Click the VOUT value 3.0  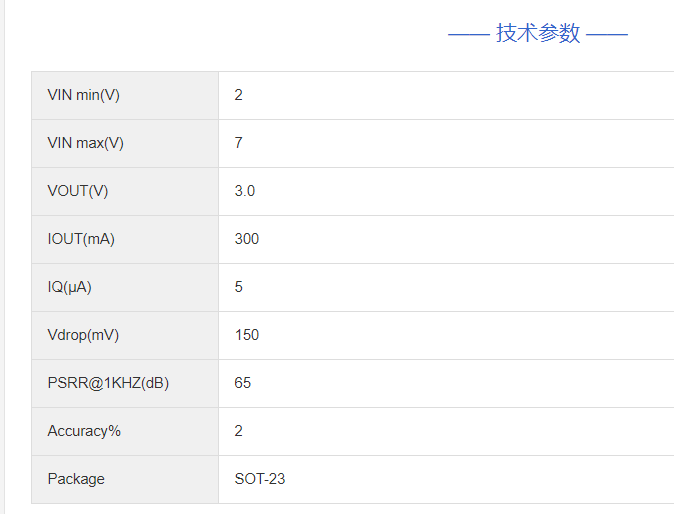point(245,191)
